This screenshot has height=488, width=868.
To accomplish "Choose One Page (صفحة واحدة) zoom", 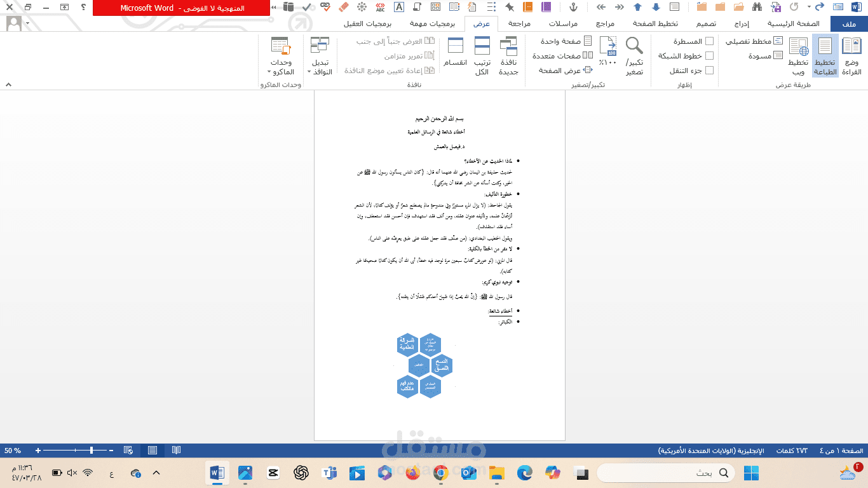I will click(x=566, y=41).
